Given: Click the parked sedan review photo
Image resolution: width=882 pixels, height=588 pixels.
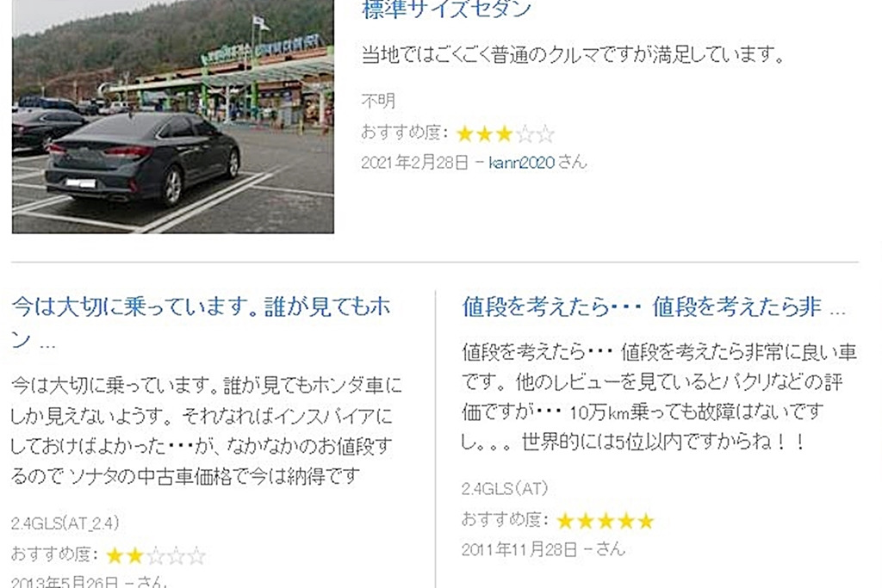Looking at the screenshot, I should coord(172,116).
